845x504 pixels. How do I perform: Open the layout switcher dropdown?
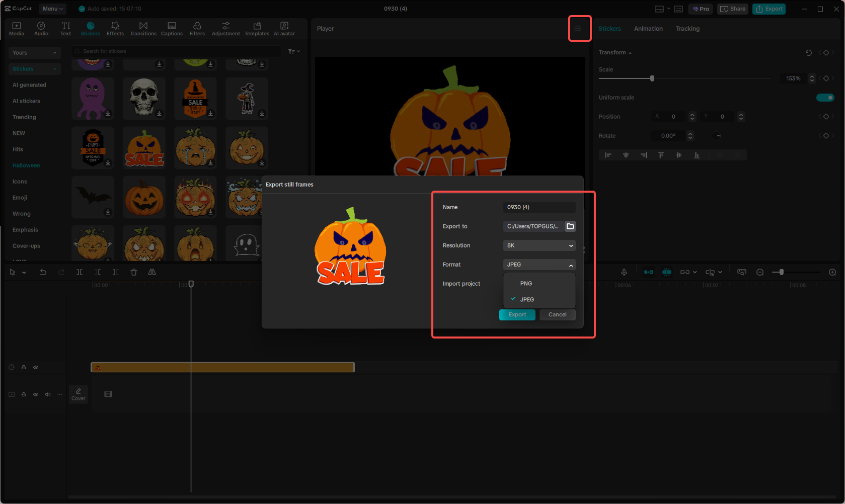[x=662, y=9]
